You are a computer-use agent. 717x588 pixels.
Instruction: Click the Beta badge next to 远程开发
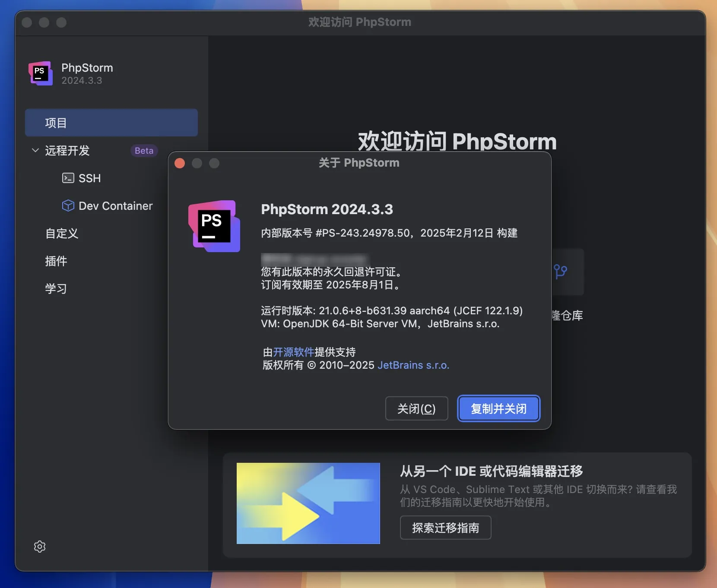144,150
